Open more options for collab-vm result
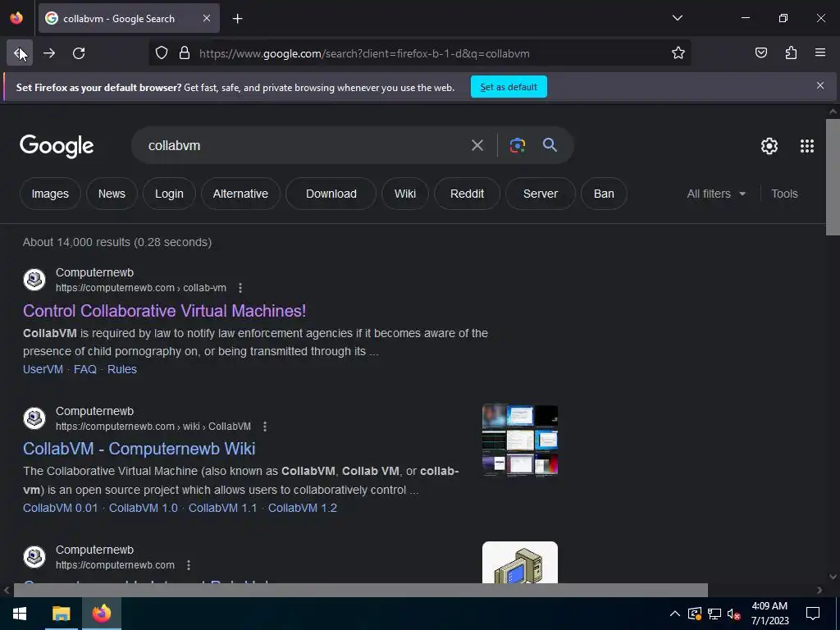Viewport: 840px width, 630px height. point(240,288)
